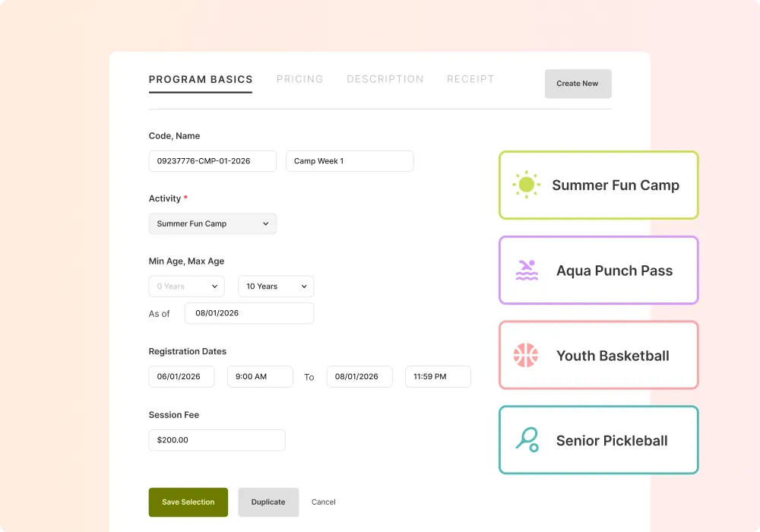Edit the 11:59 PM registration end time
Screen dimensions: 760x532
pyautogui.click(x=438, y=377)
